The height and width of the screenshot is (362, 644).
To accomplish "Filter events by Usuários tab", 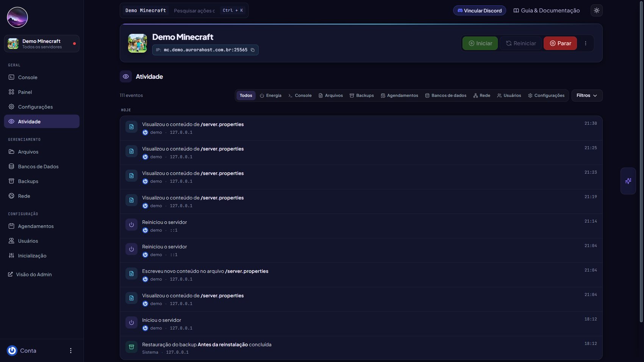I will pyautogui.click(x=509, y=95).
